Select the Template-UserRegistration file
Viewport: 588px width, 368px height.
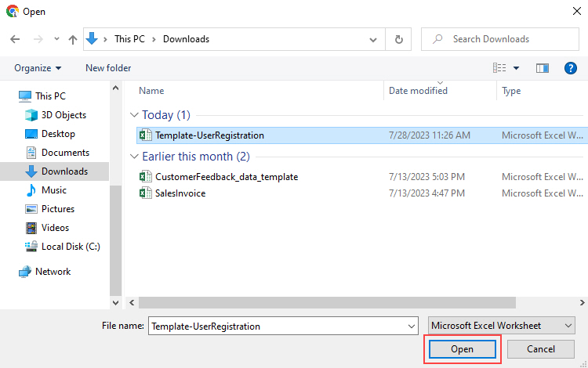click(x=362, y=135)
